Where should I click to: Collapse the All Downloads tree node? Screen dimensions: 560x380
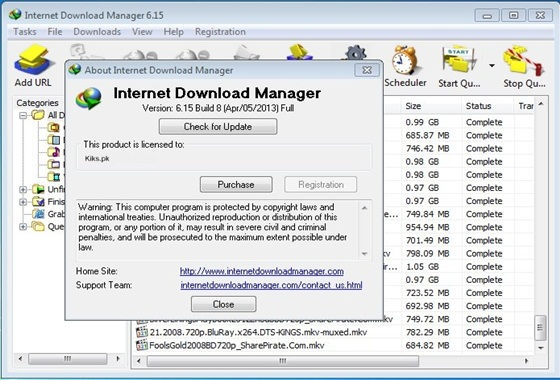[x=23, y=115]
